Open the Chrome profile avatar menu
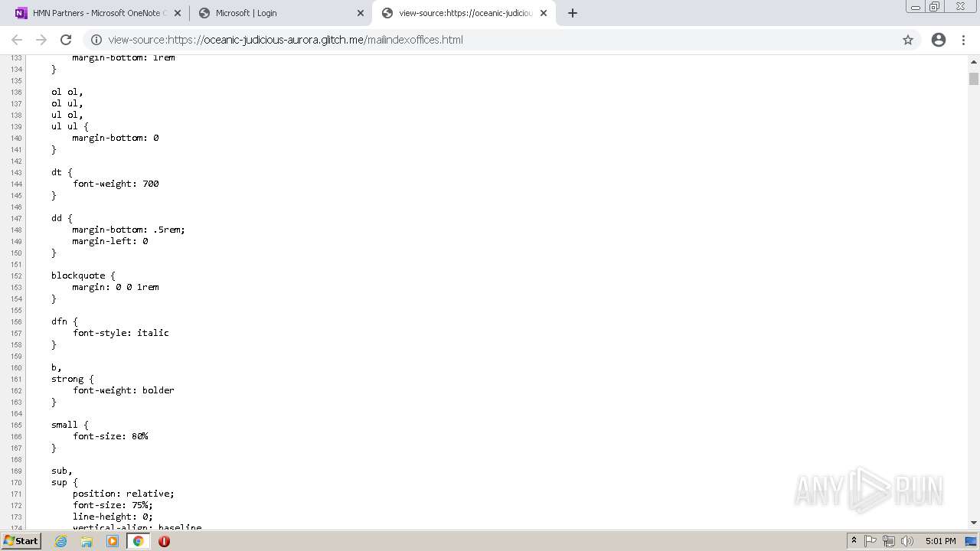The image size is (980, 551). 939,40
